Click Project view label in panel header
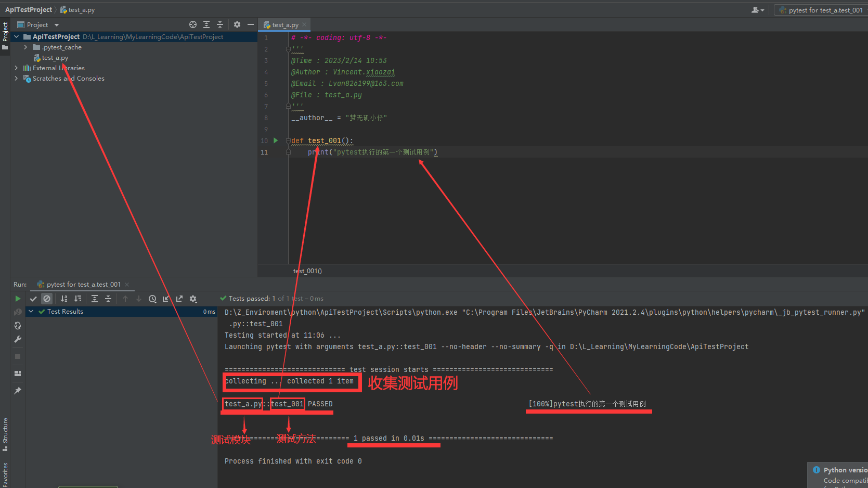 click(37, 24)
